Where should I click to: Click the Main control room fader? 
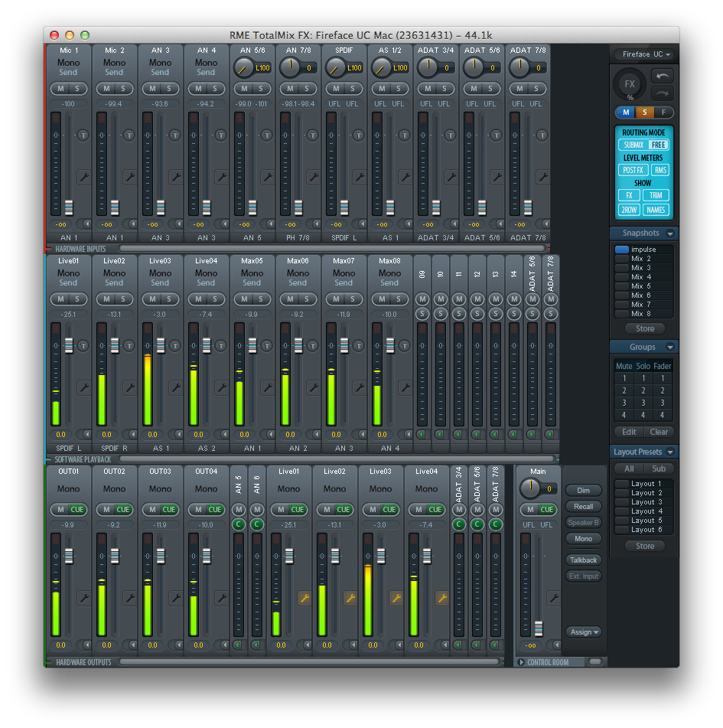pyautogui.click(x=539, y=628)
